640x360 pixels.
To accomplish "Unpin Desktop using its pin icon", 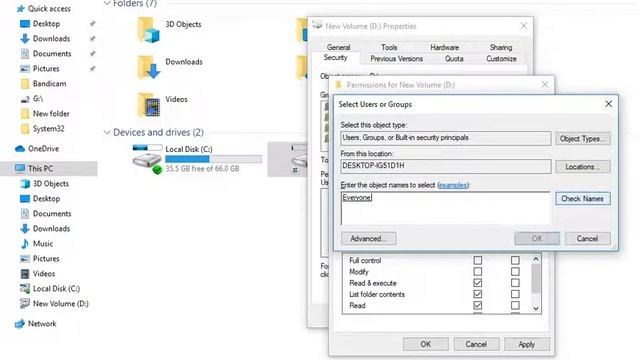I will coord(93,24).
